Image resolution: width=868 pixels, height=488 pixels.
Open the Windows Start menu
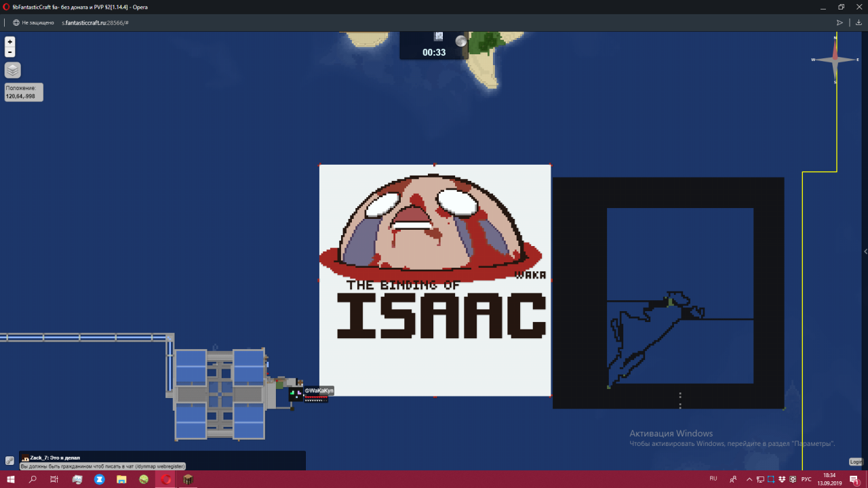click(11, 479)
